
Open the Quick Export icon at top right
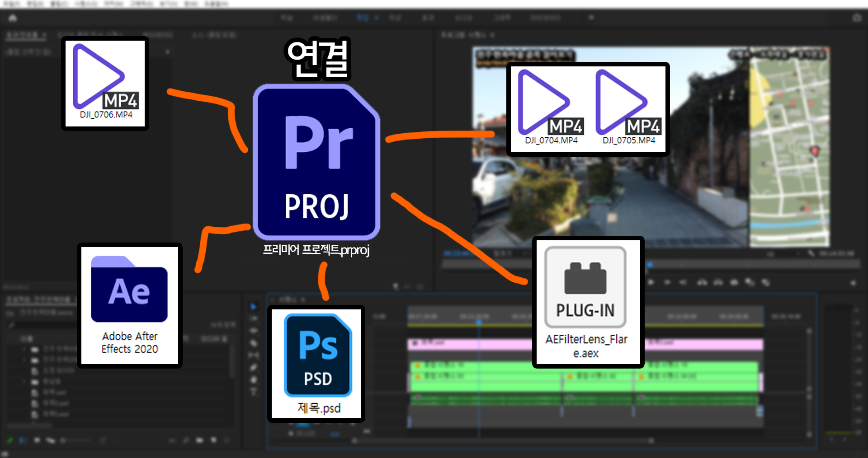(x=857, y=18)
